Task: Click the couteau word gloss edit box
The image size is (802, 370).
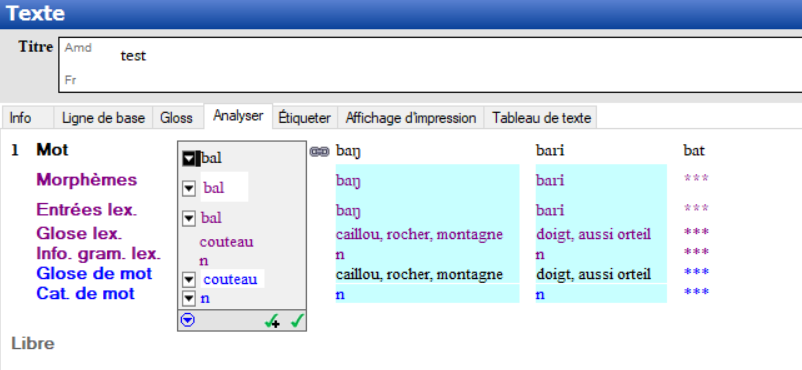Action: pos(232,279)
